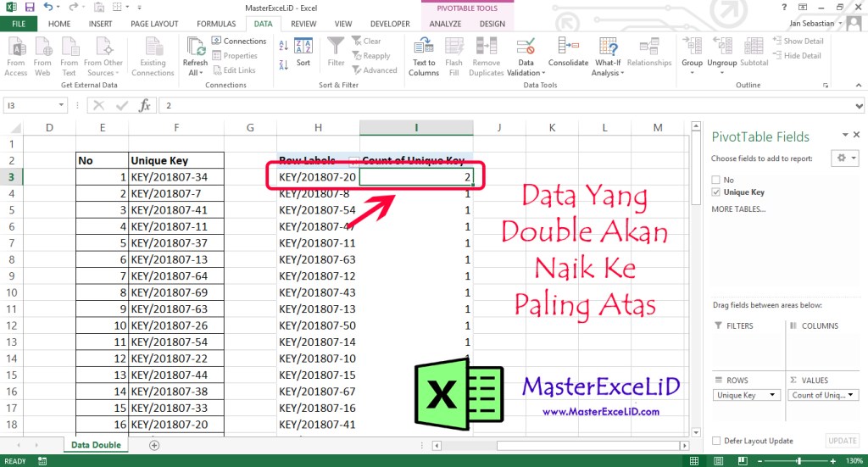Screen dimensions: 868x467
Task: Click Properties in Connections group
Action: click(x=235, y=55)
